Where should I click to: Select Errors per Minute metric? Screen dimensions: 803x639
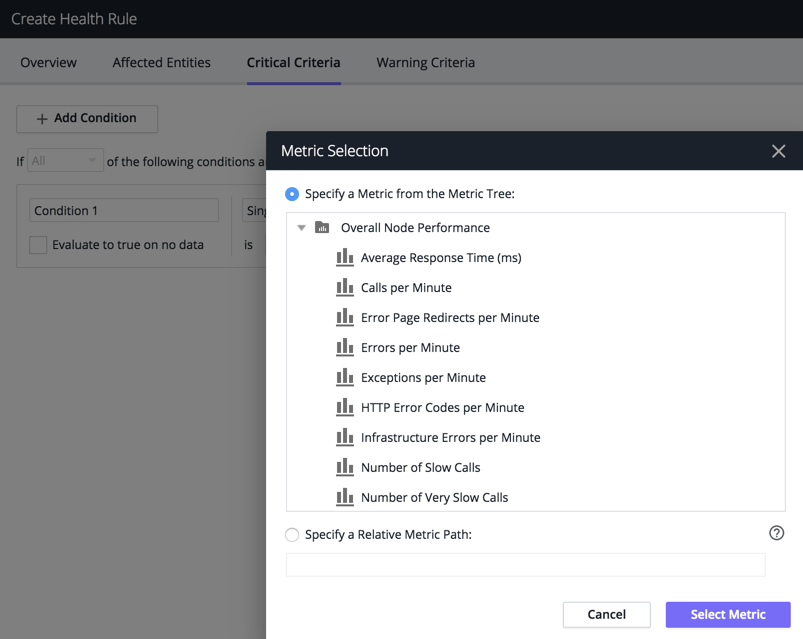click(410, 347)
